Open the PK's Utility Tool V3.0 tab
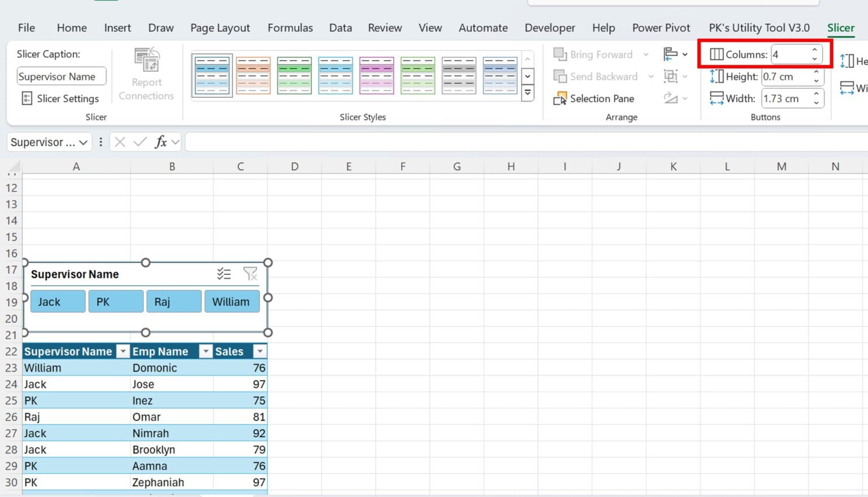Screen dimensions: 868x497 [759, 27]
